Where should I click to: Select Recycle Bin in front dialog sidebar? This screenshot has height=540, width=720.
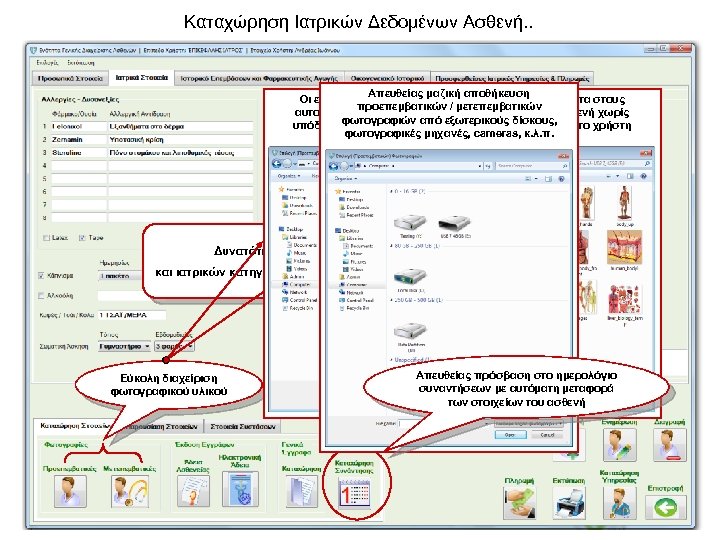point(354,308)
